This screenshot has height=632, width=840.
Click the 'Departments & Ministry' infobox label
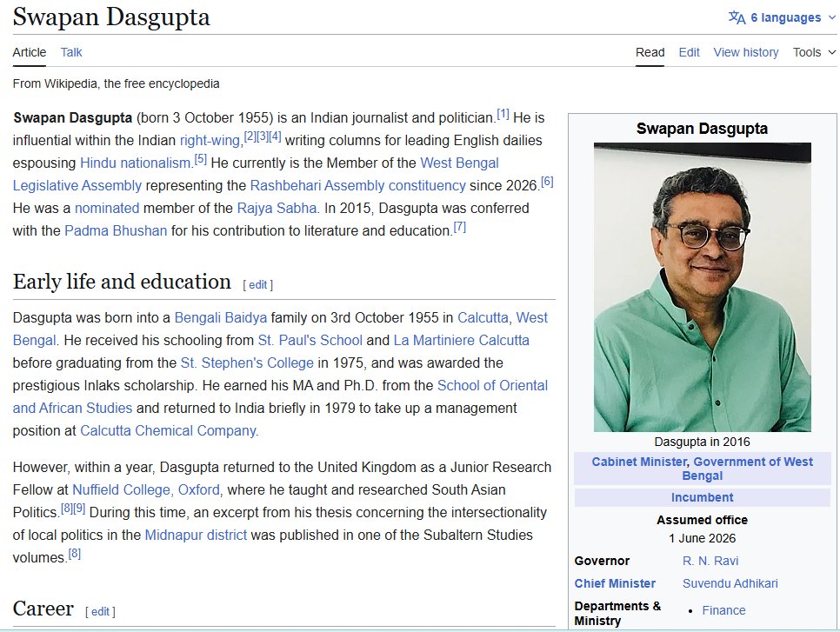617,613
